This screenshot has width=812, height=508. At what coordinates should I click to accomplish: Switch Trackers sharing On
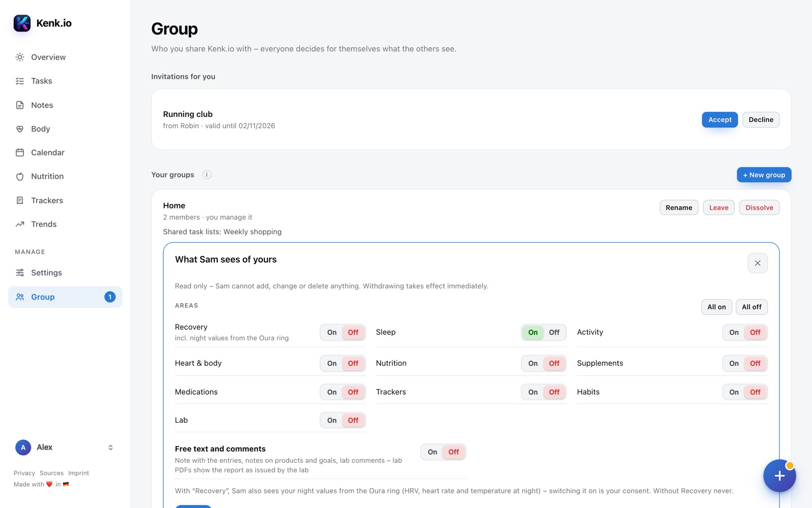coord(533,392)
